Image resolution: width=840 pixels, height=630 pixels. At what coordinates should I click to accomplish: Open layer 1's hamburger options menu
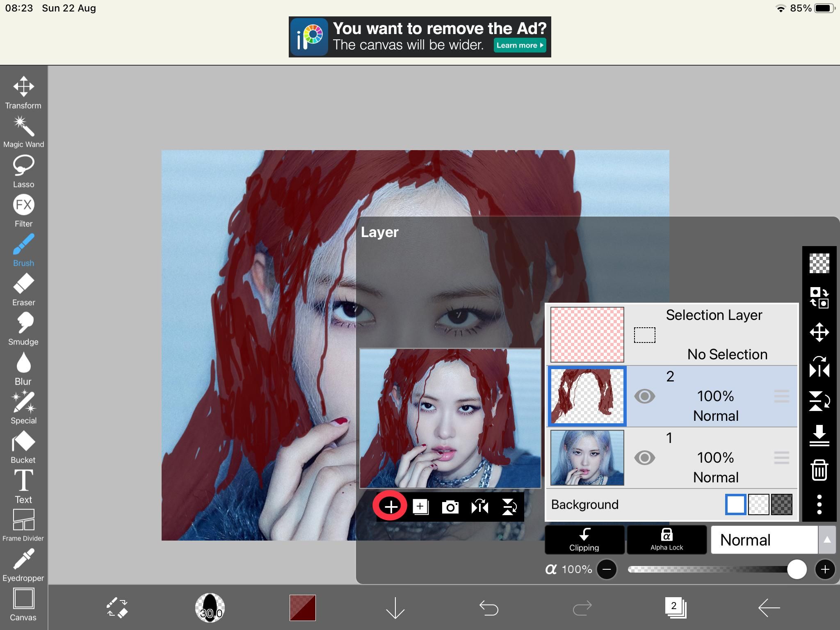783,458
